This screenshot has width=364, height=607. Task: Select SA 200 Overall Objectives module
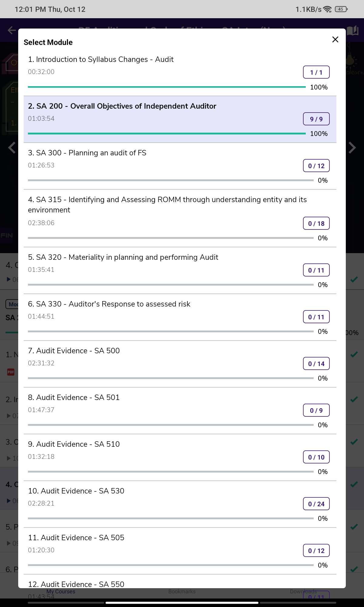click(x=122, y=106)
